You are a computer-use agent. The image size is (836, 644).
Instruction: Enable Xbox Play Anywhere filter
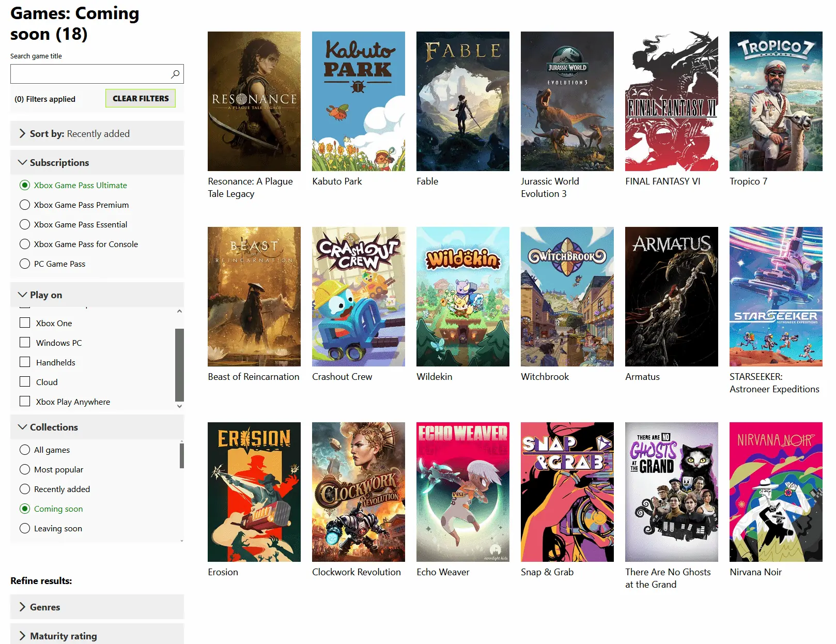coord(25,401)
